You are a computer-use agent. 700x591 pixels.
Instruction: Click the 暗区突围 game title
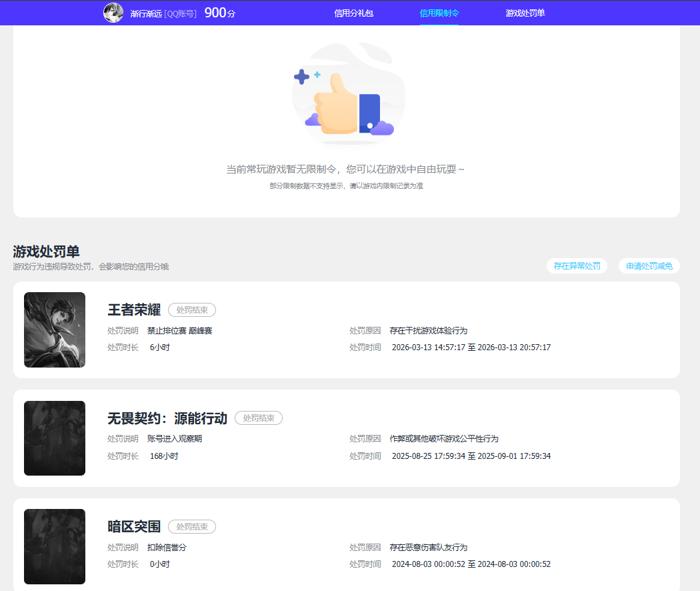point(134,526)
